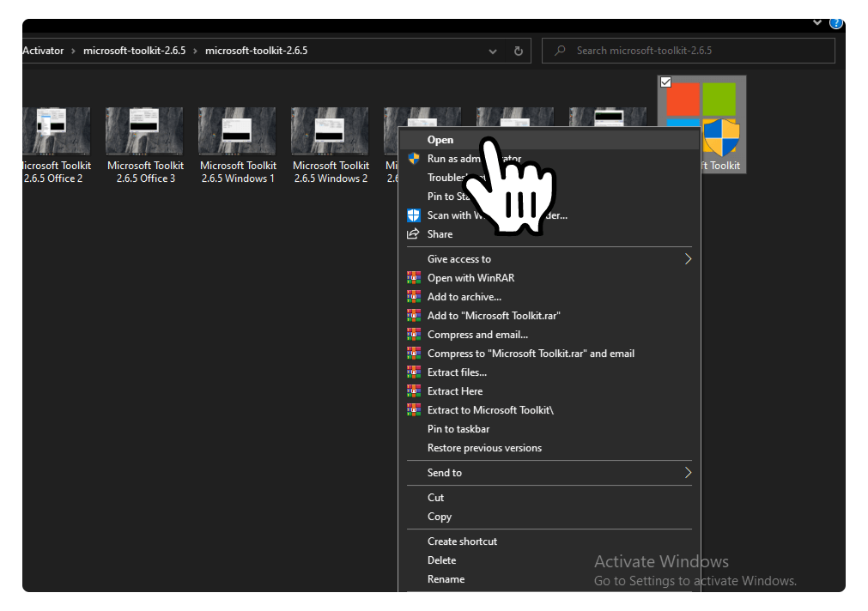Expand the Give access to submenu arrow
Viewport: 868px width, 611px height.
coord(688,259)
